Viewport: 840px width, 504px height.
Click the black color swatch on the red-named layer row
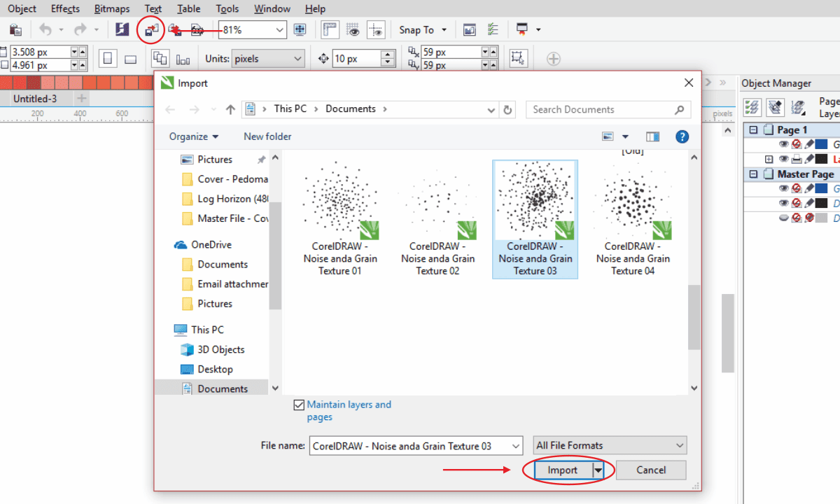[822, 159]
